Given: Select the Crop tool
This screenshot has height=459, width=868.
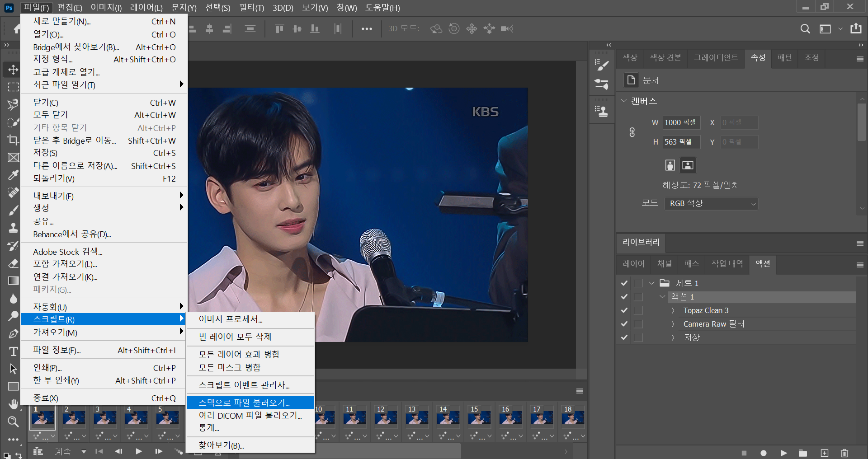Looking at the screenshot, I should click(x=13, y=140).
